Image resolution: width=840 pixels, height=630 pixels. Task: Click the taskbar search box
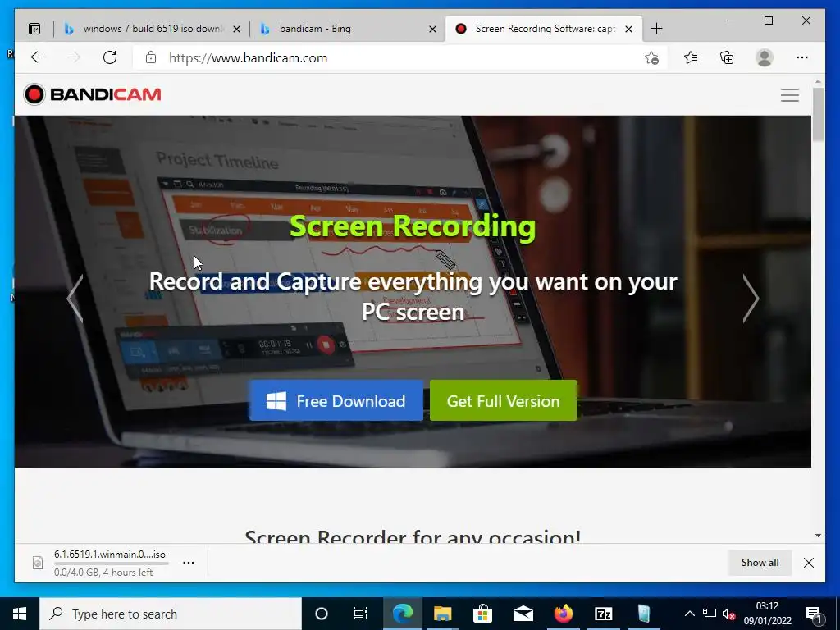pos(171,614)
